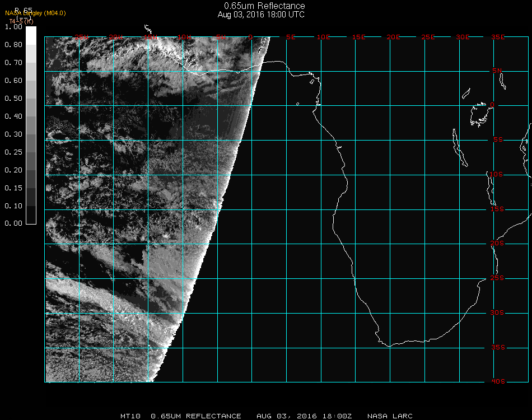Click the 0.80 colorbar value
The image size is (532, 420).
13,45
